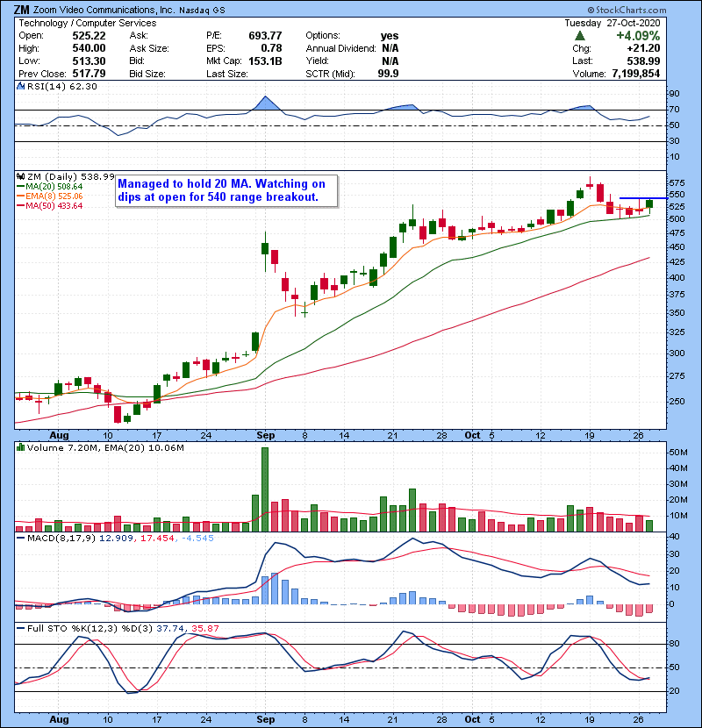Click the Chg value +21.20

point(643,48)
